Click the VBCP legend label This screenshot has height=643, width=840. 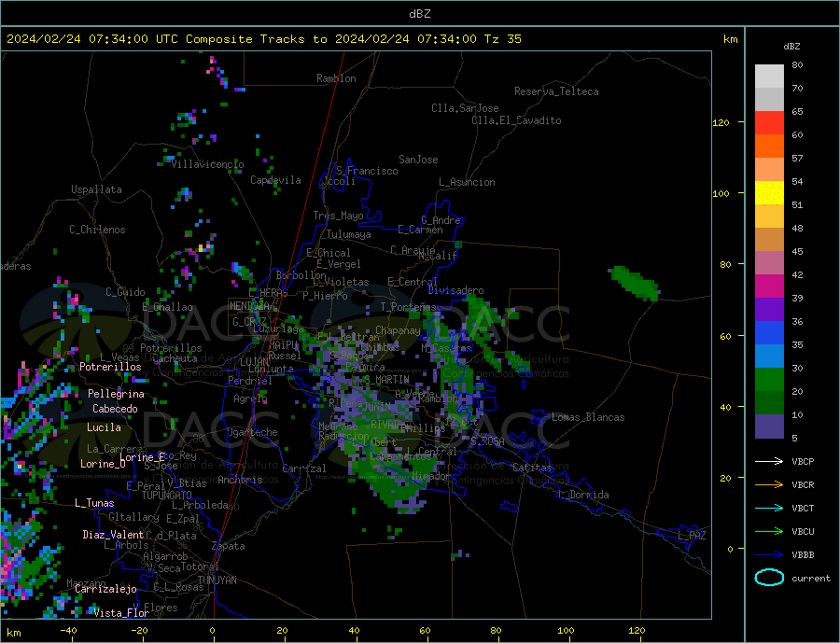point(803,461)
